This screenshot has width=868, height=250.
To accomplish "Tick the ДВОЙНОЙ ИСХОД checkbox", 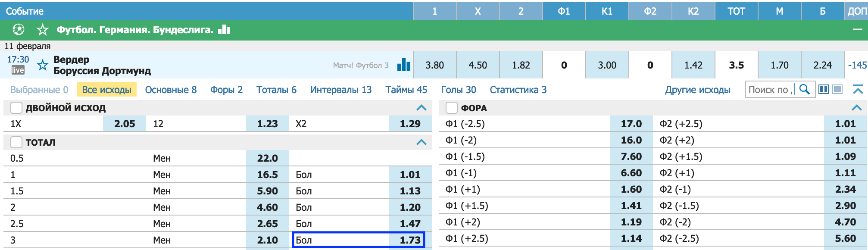I will tap(16, 107).
